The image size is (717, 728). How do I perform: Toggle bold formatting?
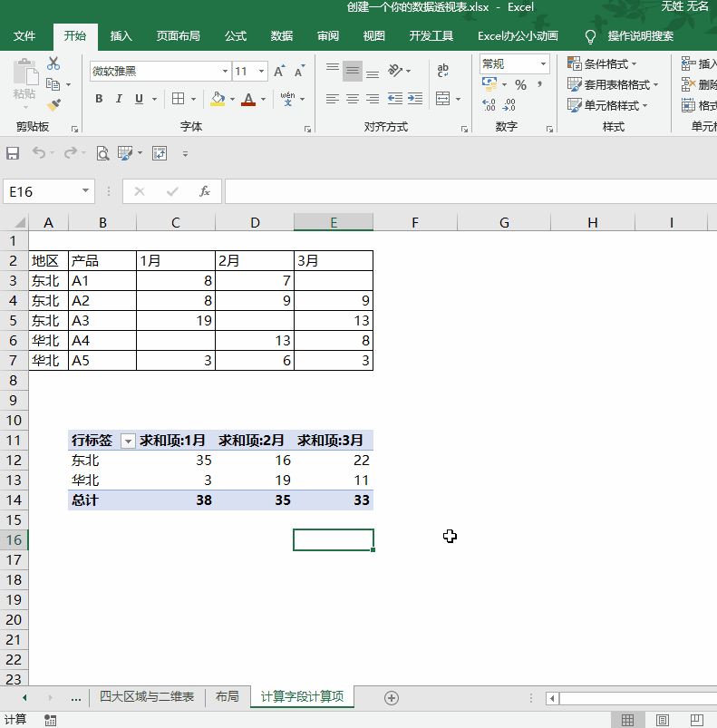[99, 99]
